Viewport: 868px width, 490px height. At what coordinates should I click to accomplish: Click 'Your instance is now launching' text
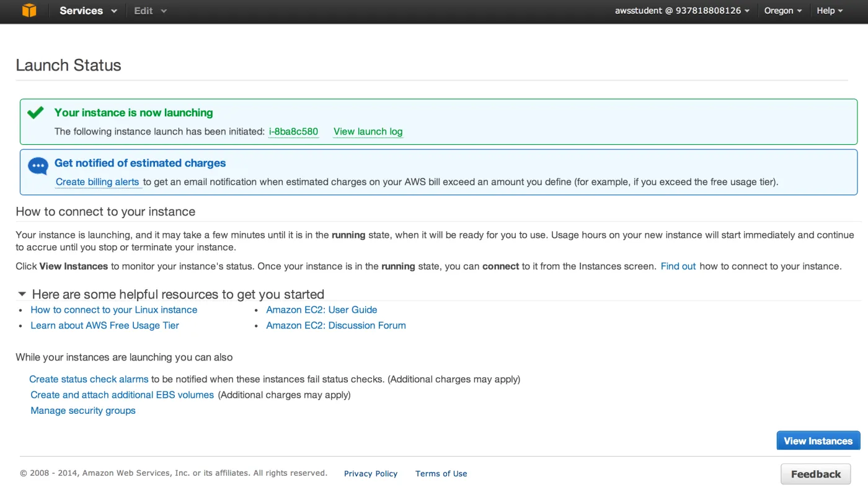click(134, 113)
